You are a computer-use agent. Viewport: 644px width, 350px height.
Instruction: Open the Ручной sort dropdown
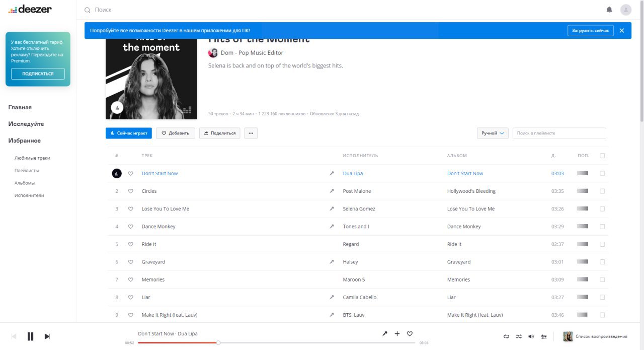(x=493, y=133)
